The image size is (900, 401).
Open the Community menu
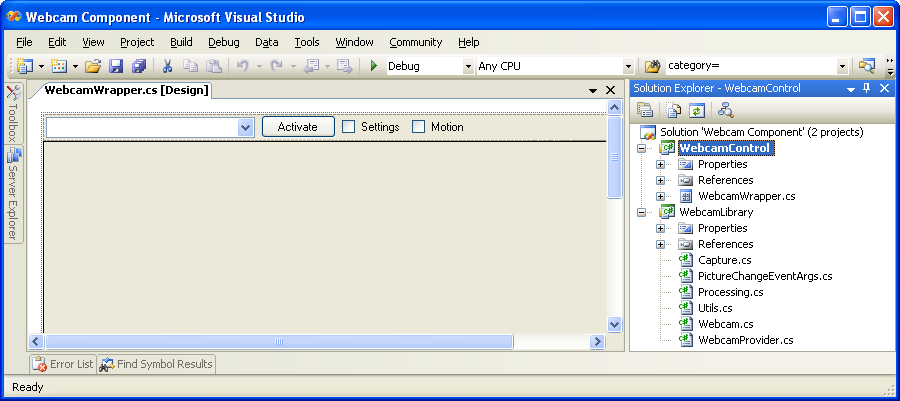click(416, 42)
